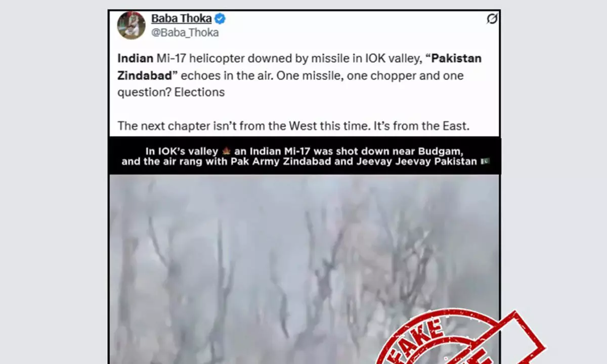Image resolution: width=607 pixels, height=364 pixels.
Task: Click the bold Pakistan Zindabad phrase
Action: [x=299, y=67]
